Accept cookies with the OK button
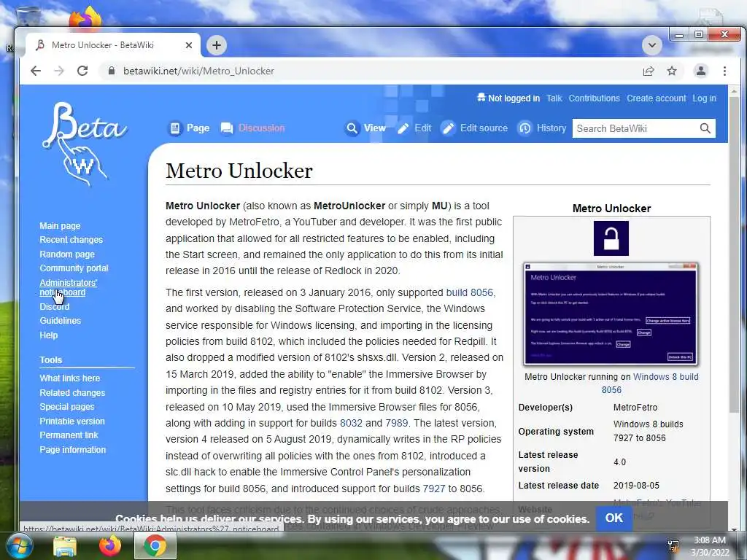The height and width of the screenshot is (560, 747). click(614, 518)
